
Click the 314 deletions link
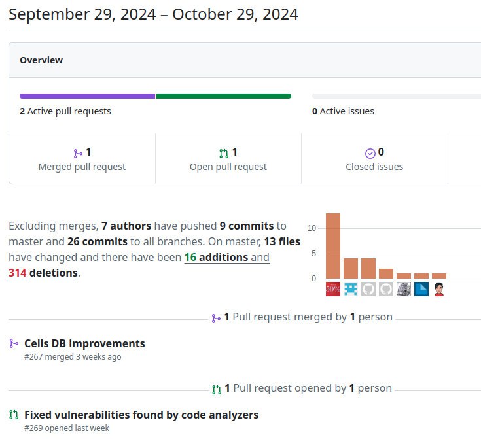pyautogui.click(x=43, y=273)
